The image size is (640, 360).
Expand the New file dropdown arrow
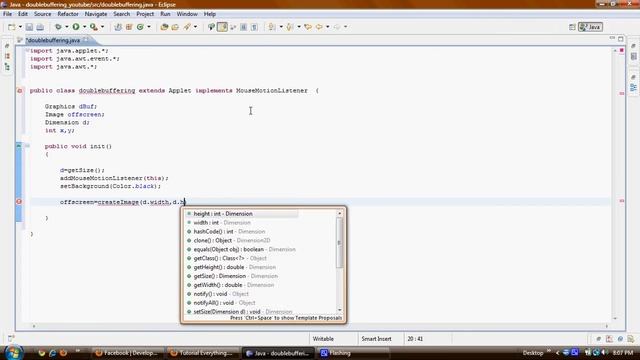click(20, 27)
